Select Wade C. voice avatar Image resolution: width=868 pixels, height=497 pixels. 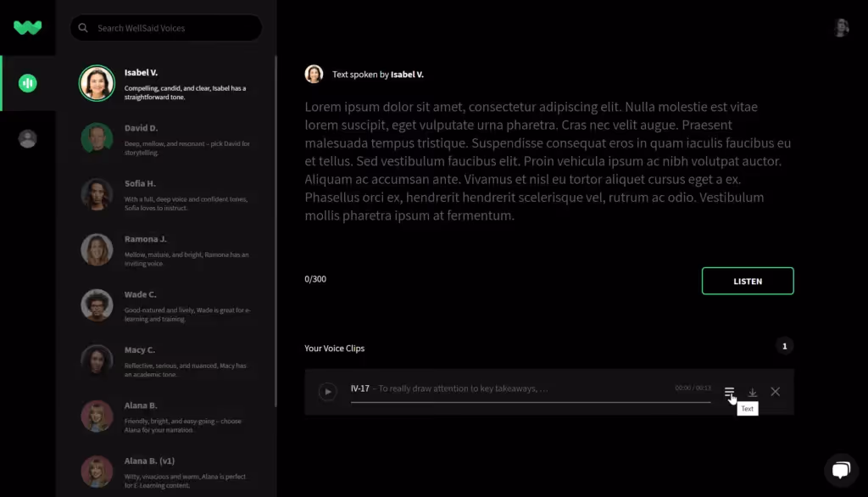coord(97,304)
